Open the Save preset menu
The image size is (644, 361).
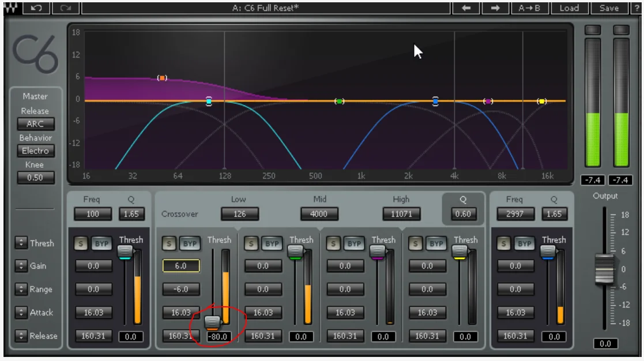609,8
